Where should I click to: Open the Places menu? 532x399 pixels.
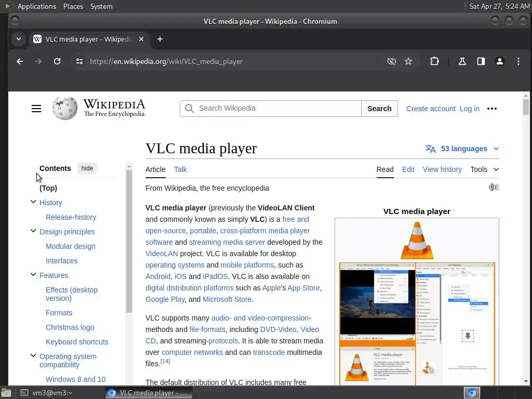click(73, 6)
